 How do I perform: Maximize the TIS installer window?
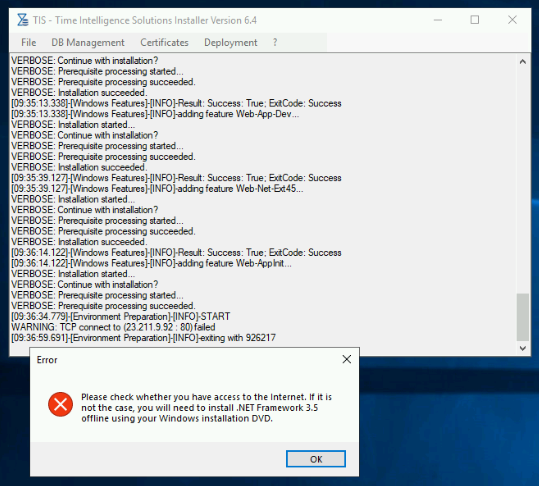tap(475, 20)
